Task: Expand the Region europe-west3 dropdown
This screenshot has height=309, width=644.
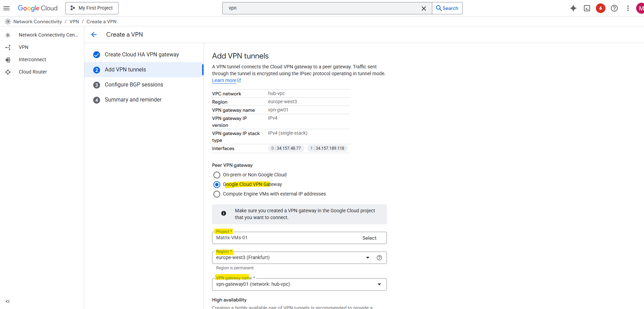Action: [x=368, y=258]
